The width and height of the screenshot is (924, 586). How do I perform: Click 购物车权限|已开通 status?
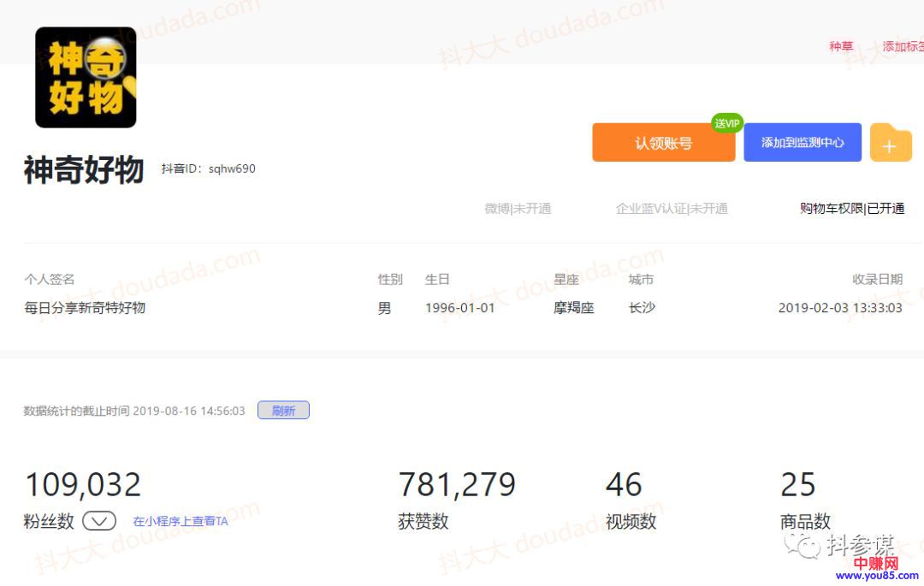coord(852,209)
